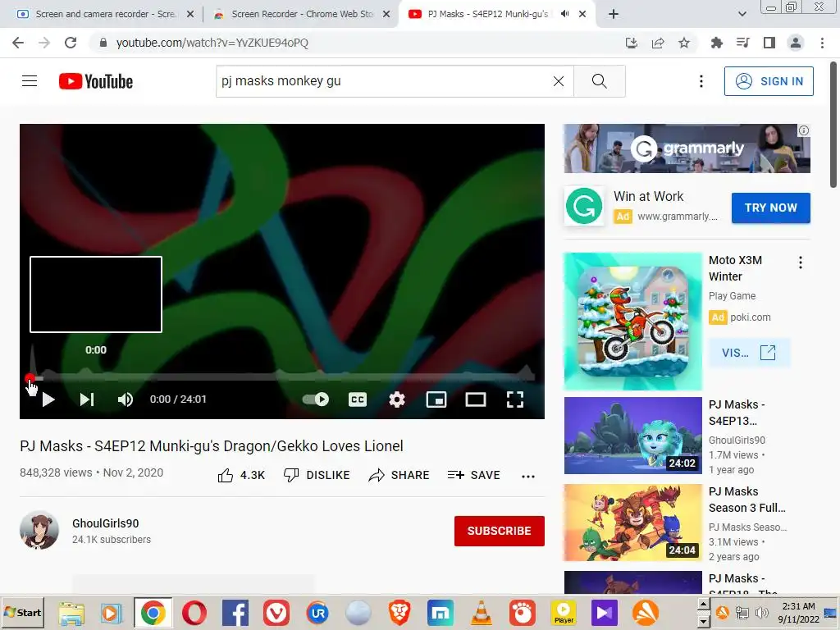Open more actions ellipsis below video
Image resolution: width=840 pixels, height=630 pixels.
(528, 476)
